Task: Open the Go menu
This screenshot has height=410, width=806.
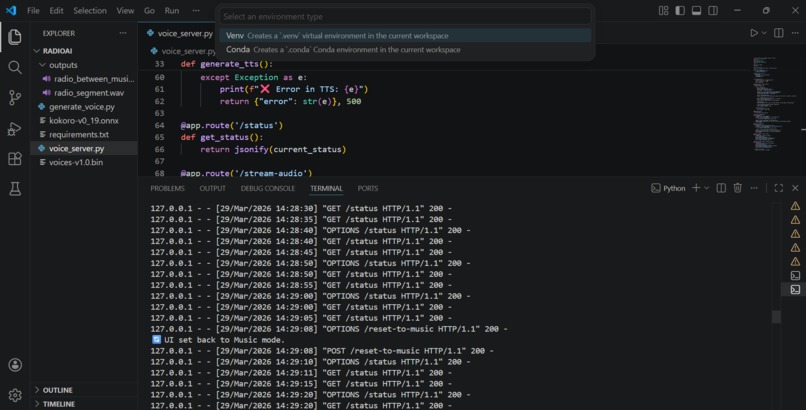Action: (x=149, y=10)
